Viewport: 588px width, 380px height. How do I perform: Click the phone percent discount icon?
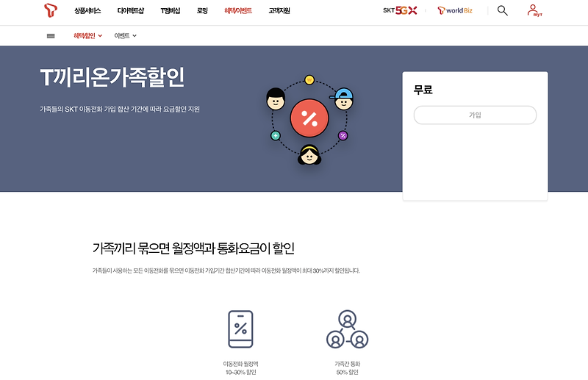click(241, 329)
